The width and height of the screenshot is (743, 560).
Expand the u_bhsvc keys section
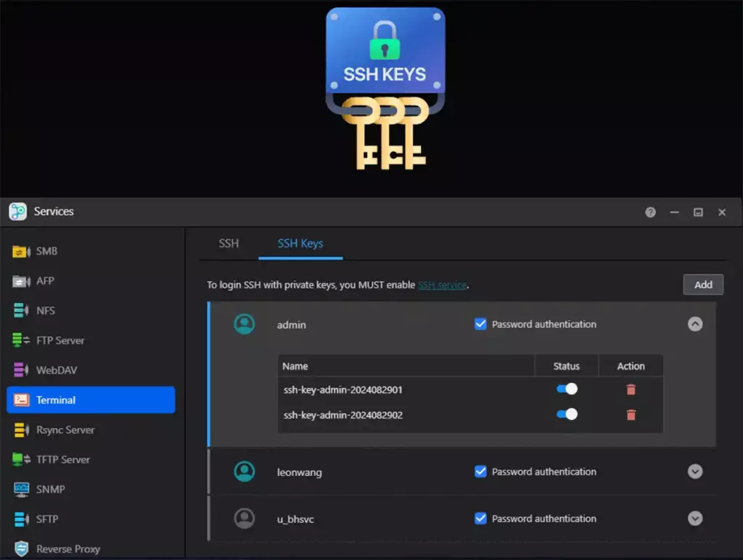pyautogui.click(x=695, y=519)
